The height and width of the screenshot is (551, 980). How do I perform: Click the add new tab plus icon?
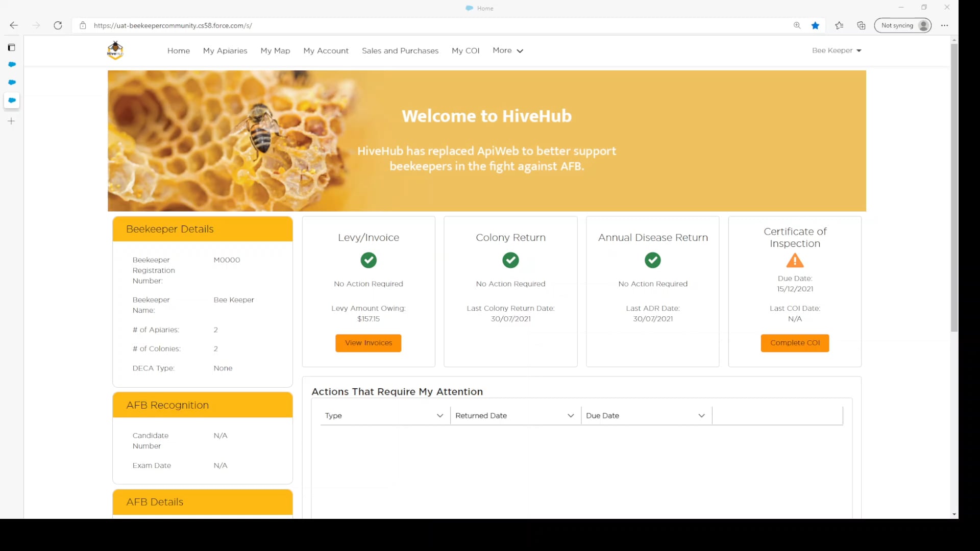[x=11, y=121]
